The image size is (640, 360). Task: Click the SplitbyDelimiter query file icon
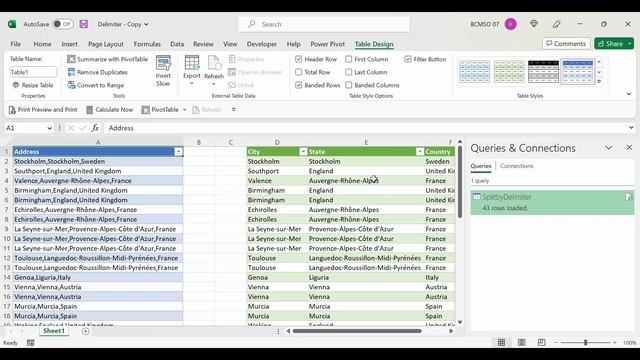628,197
